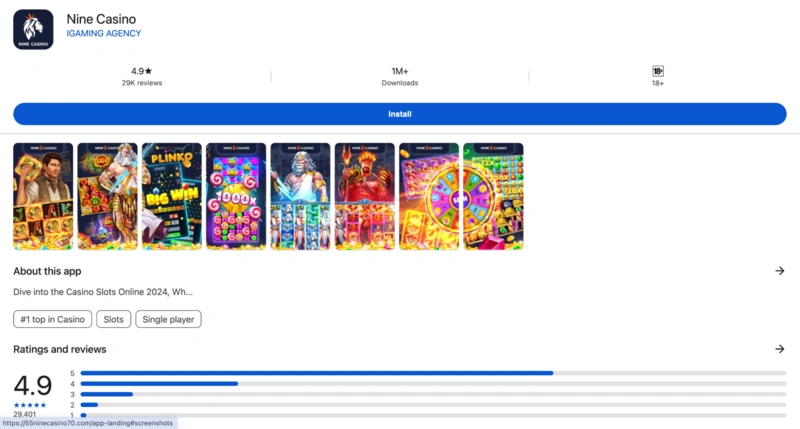Image resolution: width=800 pixels, height=429 pixels.
Task: Open Ratings and reviews via arrow
Action: tap(779, 349)
